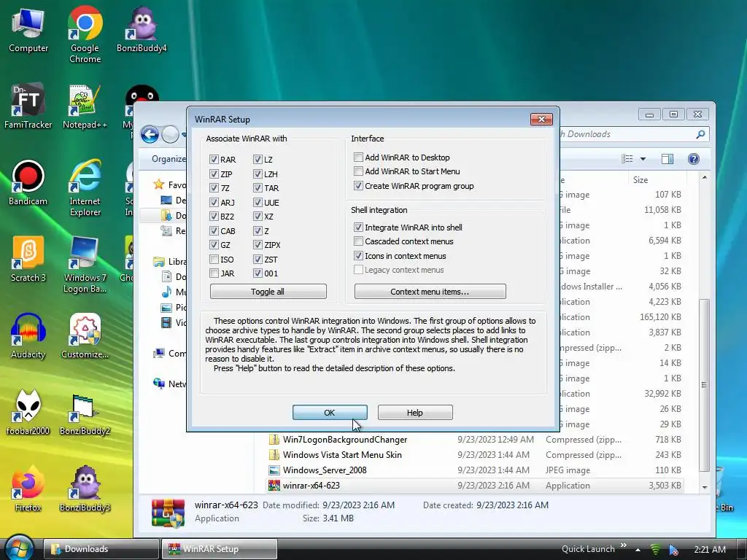Image resolution: width=747 pixels, height=560 pixels.
Task: Select Internet Explorer desktop icon
Action: pyautogui.click(x=85, y=188)
